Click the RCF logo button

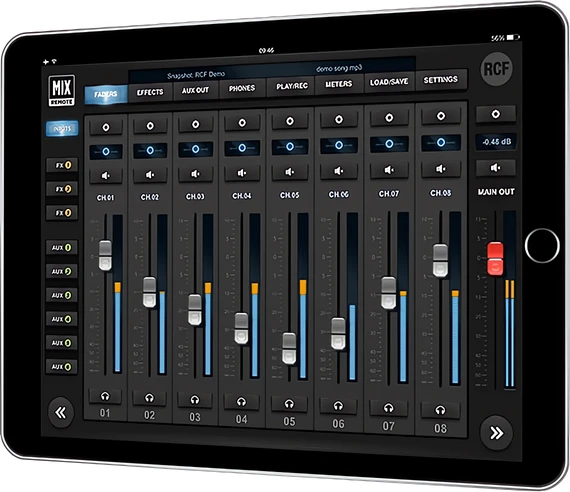pyautogui.click(x=497, y=69)
